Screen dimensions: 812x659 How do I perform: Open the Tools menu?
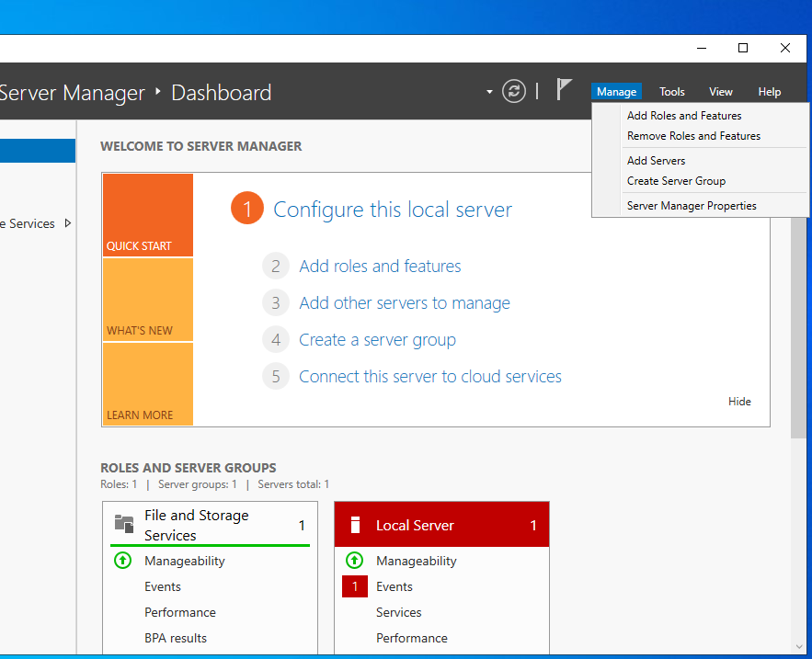pyautogui.click(x=671, y=92)
